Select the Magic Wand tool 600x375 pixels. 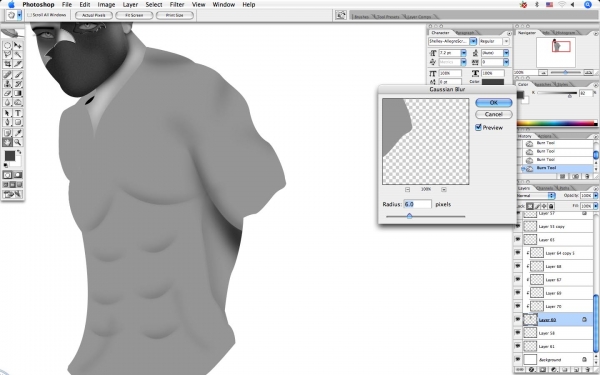tap(18, 55)
